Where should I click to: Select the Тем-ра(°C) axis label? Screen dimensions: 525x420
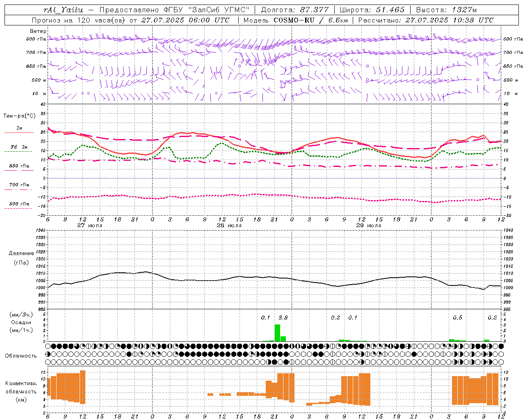tap(19, 116)
